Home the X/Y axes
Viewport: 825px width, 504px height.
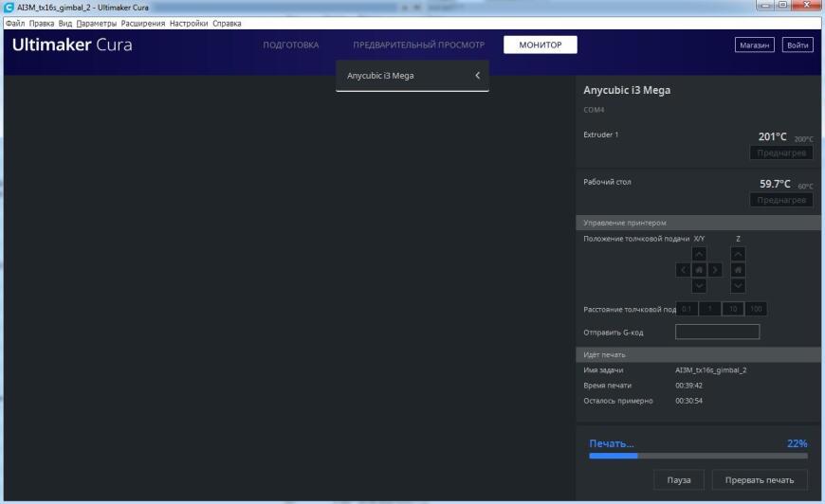699,270
